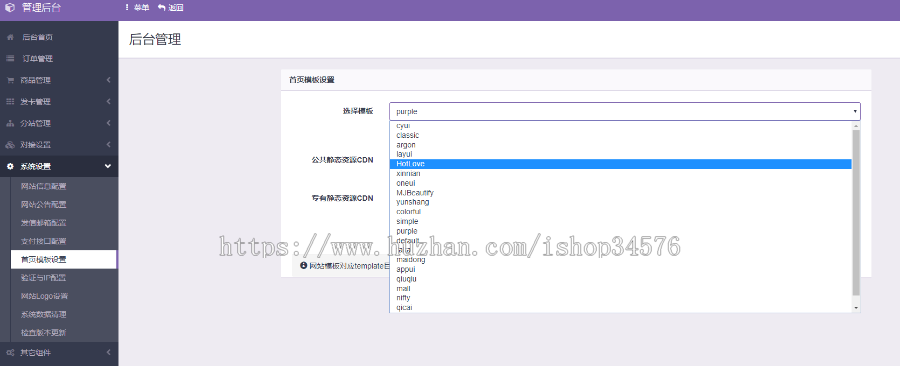Screen dimensions: 900x366
Task: Click template list scrollbar up arrow
Action: click(x=856, y=126)
